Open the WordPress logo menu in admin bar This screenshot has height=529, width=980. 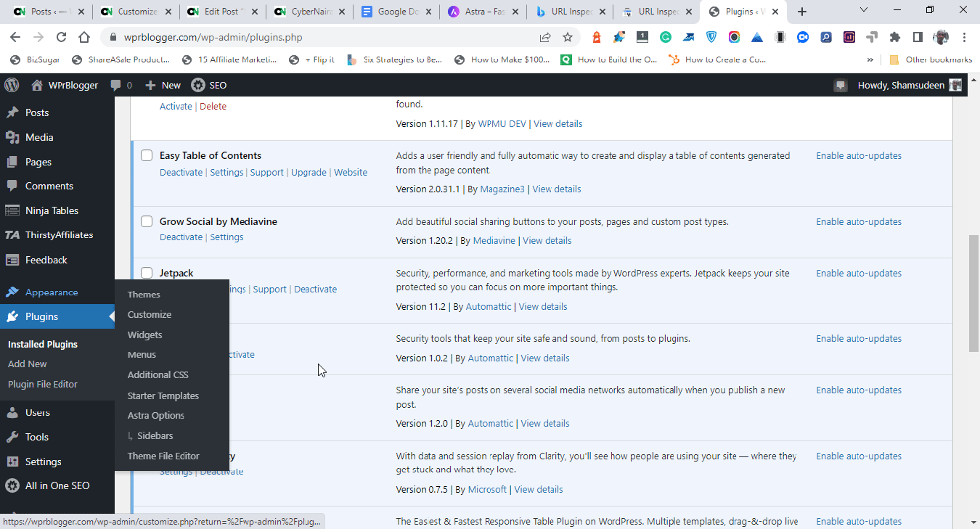coord(12,85)
